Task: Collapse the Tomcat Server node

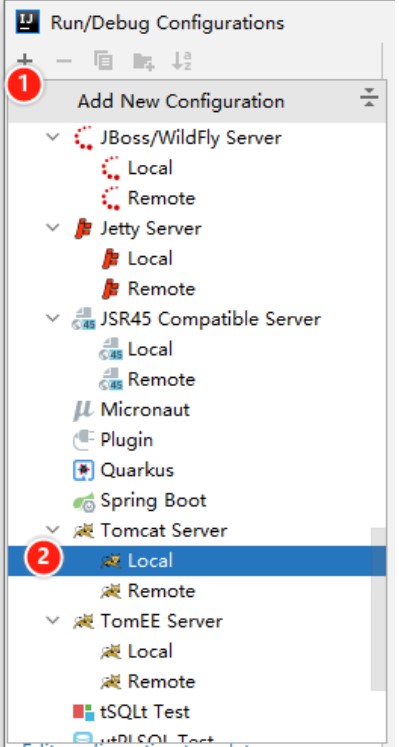Action: pyautogui.click(x=53, y=530)
